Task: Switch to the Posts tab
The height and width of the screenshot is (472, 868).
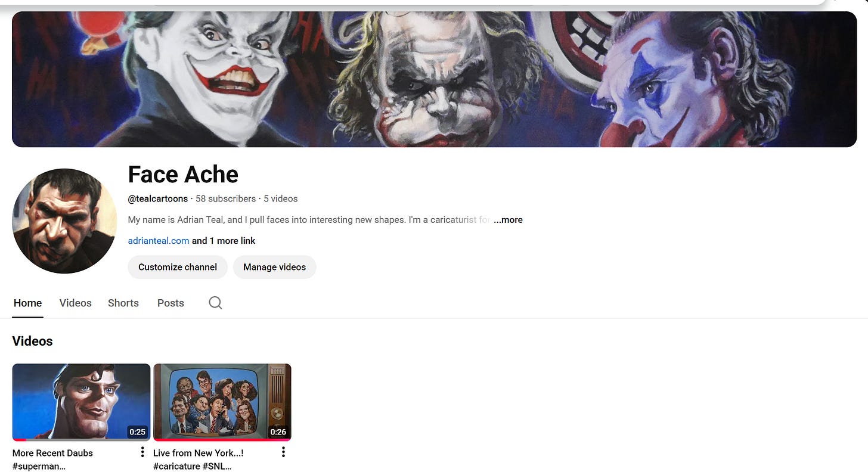Action: [170, 303]
